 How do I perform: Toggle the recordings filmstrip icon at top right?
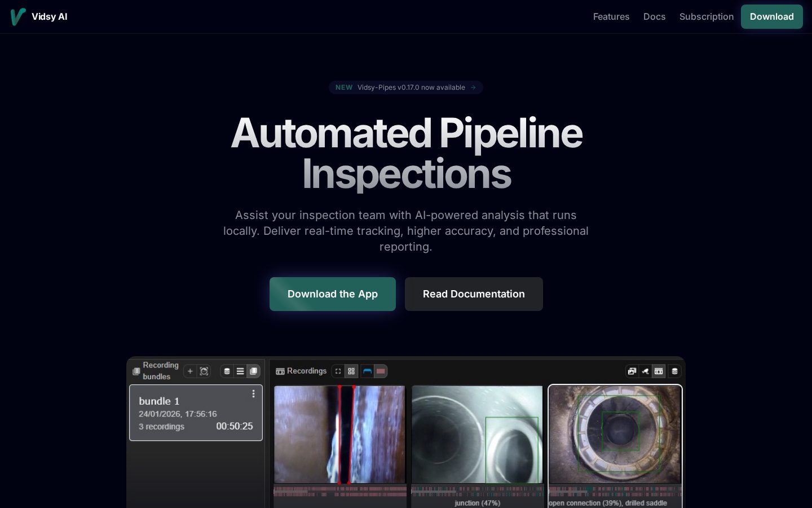[659, 371]
